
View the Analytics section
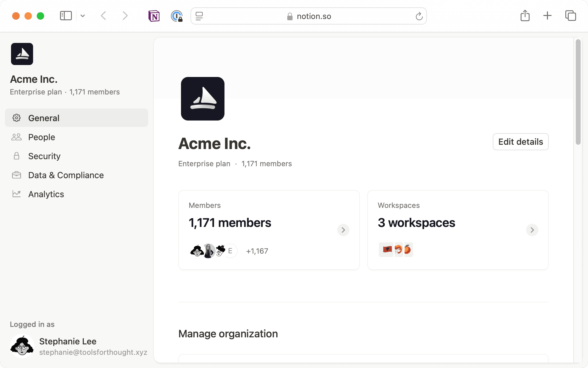coord(46,194)
